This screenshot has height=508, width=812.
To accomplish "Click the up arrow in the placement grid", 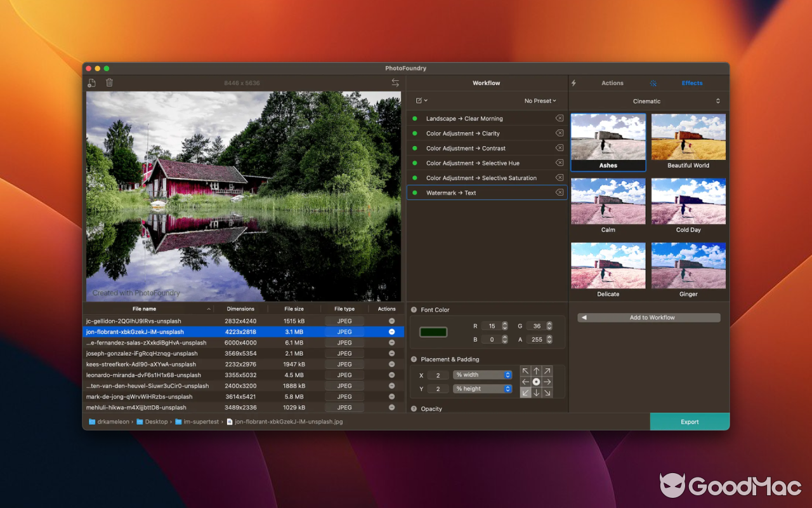I will (x=537, y=370).
